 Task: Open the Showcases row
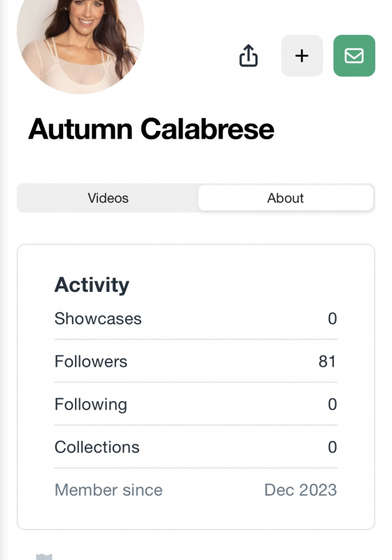[195, 318]
